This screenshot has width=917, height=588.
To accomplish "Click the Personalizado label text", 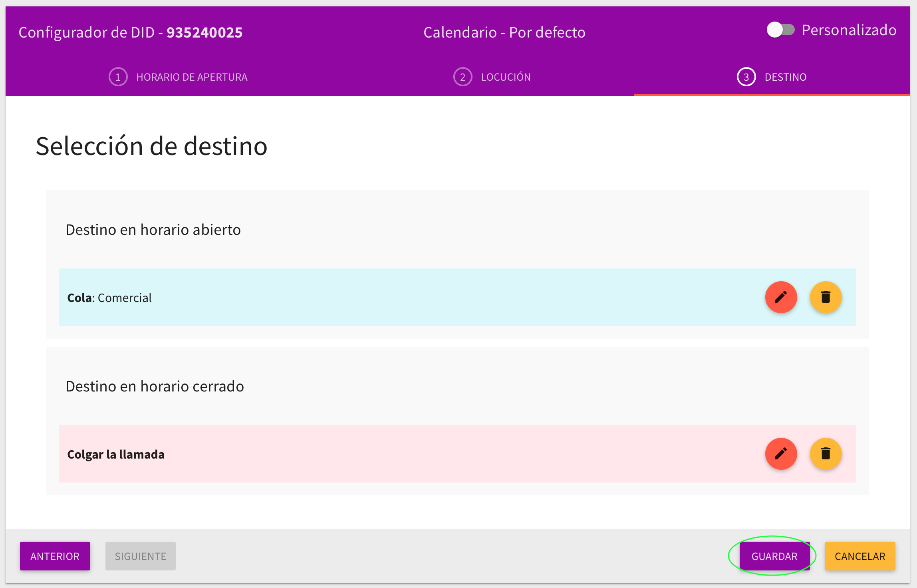I will pos(849,30).
